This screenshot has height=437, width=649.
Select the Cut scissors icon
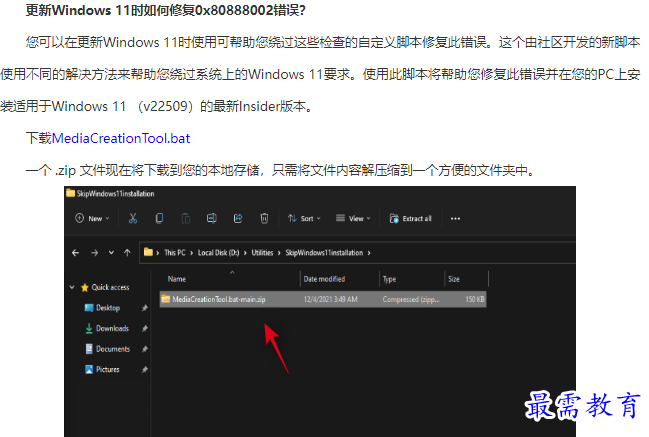pyautogui.click(x=133, y=218)
